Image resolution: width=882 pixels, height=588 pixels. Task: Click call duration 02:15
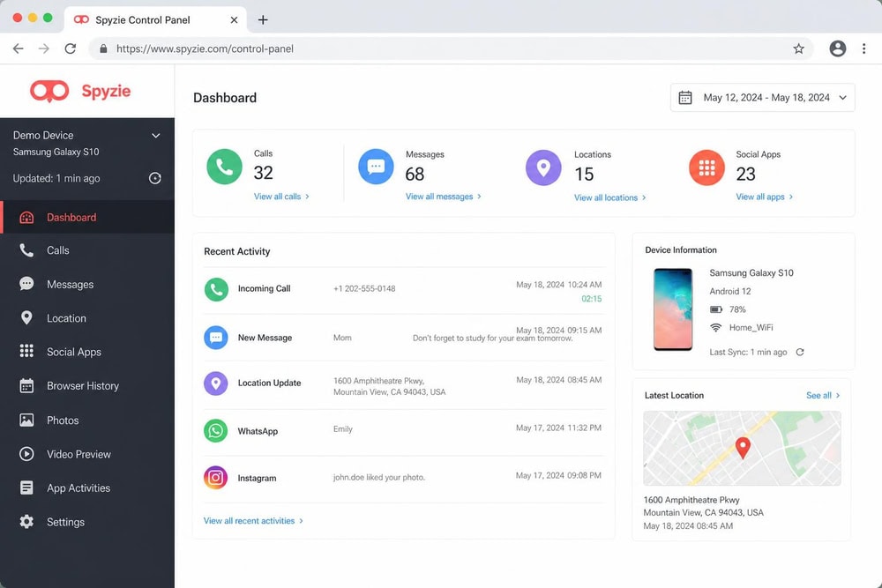point(591,299)
